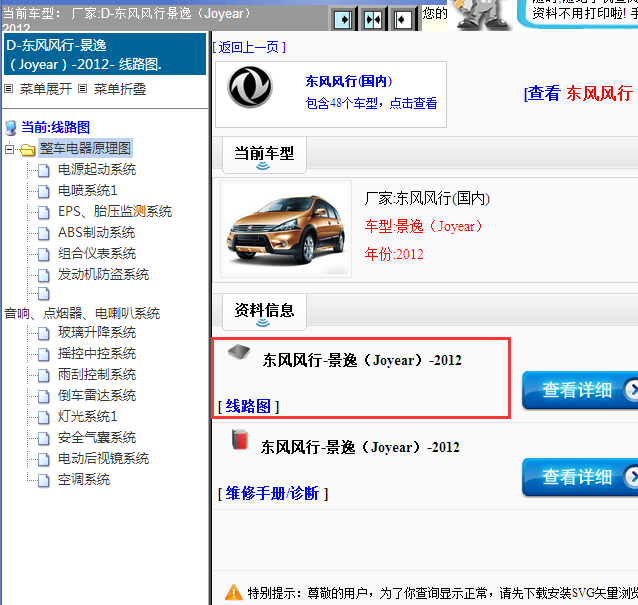Viewport: 638px width, 605px height.
Task: Click the computer icon beside 当前:线路图
Action: [x=11, y=128]
